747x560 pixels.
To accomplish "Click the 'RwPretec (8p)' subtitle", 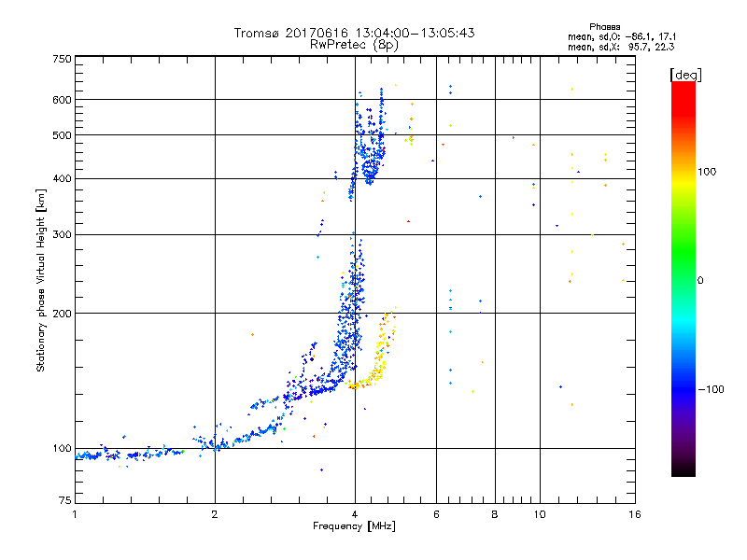I will coord(354,45).
